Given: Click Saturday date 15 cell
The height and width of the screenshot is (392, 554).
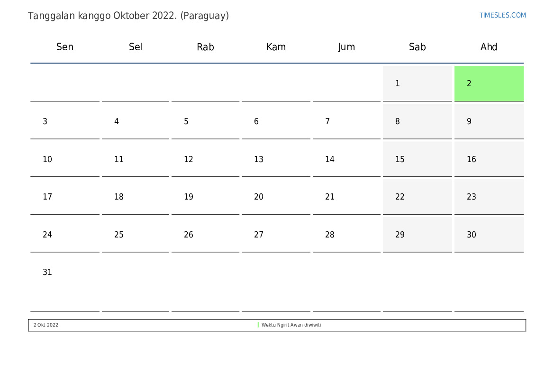Looking at the screenshot, I should (417, 159).
